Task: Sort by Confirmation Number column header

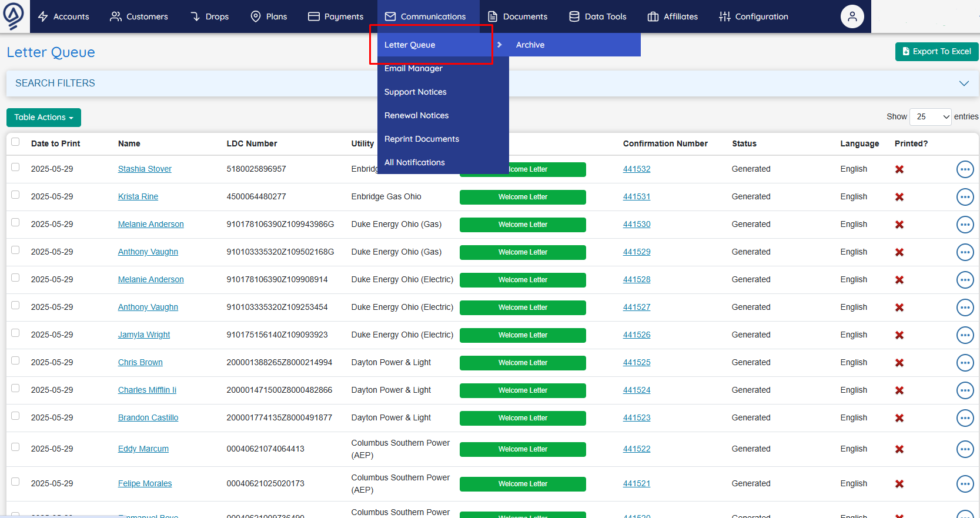Action: point(665,143)
